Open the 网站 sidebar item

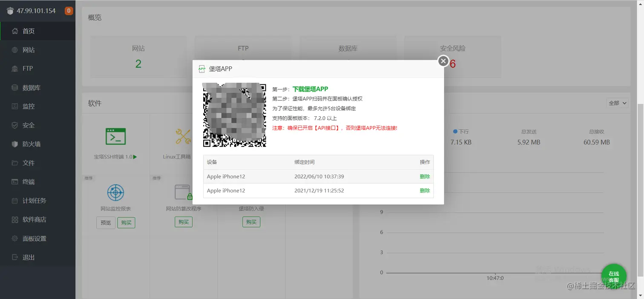pyautogui.click(x=37, y=50)
